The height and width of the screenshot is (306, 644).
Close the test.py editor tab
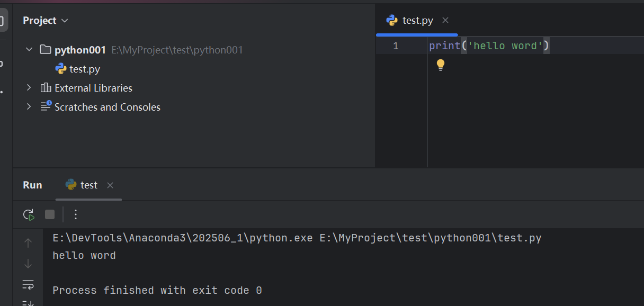[445, 21]
